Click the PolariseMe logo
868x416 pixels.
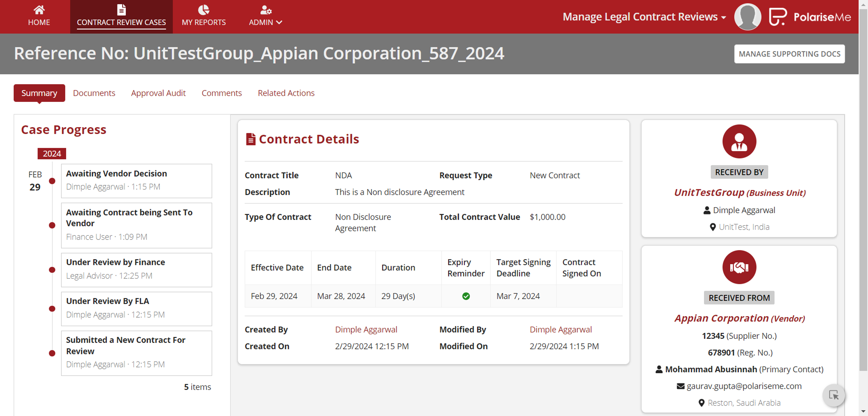coord(810,17)
